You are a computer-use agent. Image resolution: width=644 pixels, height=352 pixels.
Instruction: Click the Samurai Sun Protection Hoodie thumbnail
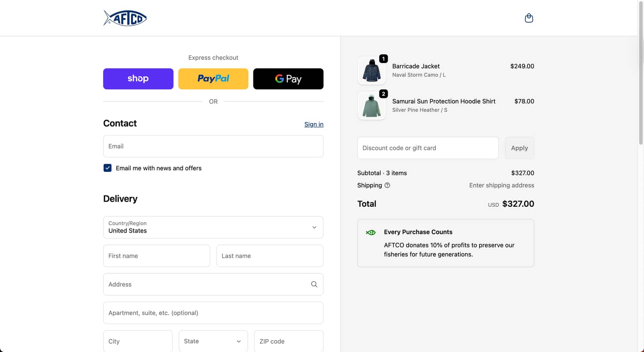click(x=371, y=106)
